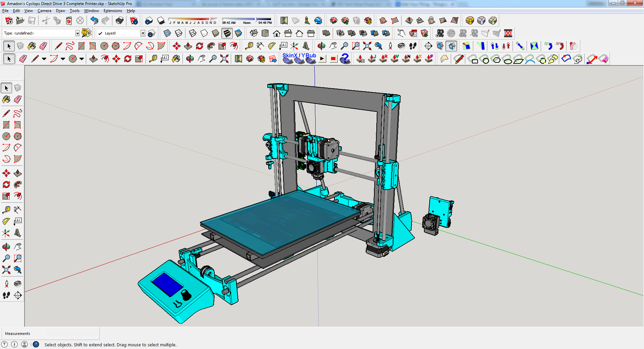Expand the Layer0 dropdown arrow
Image resolution: width=644 pixels, height=349 pixels.
coord(143,33)
